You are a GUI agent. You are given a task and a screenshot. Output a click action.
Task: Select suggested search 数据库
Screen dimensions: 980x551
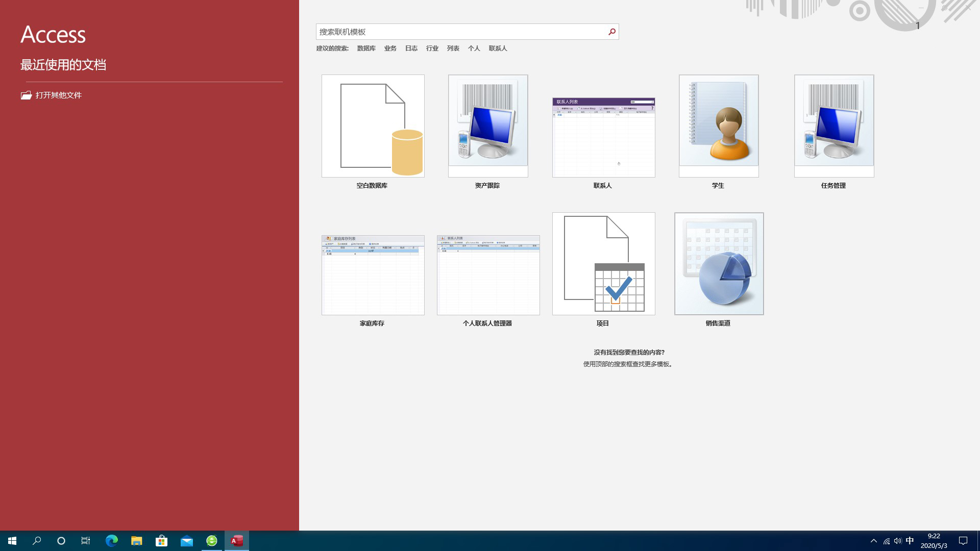[366, 48]
